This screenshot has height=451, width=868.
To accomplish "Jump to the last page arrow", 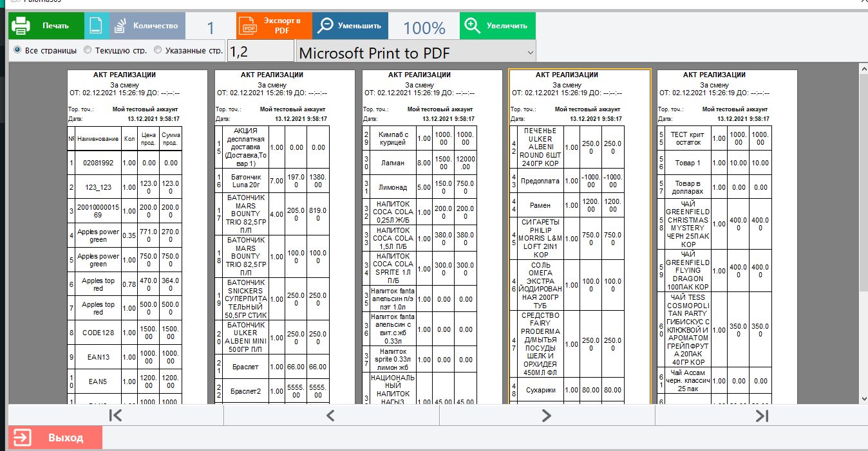I will click(762, 416).
